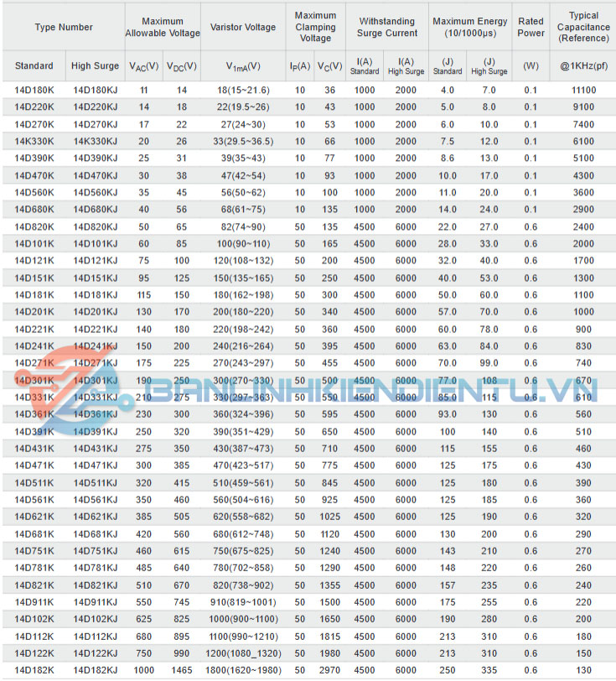The height and width of the screenshot is (681, 616).
Task: Select varistor voltage 1200(1080_1320)
Action: coord(243,653)
